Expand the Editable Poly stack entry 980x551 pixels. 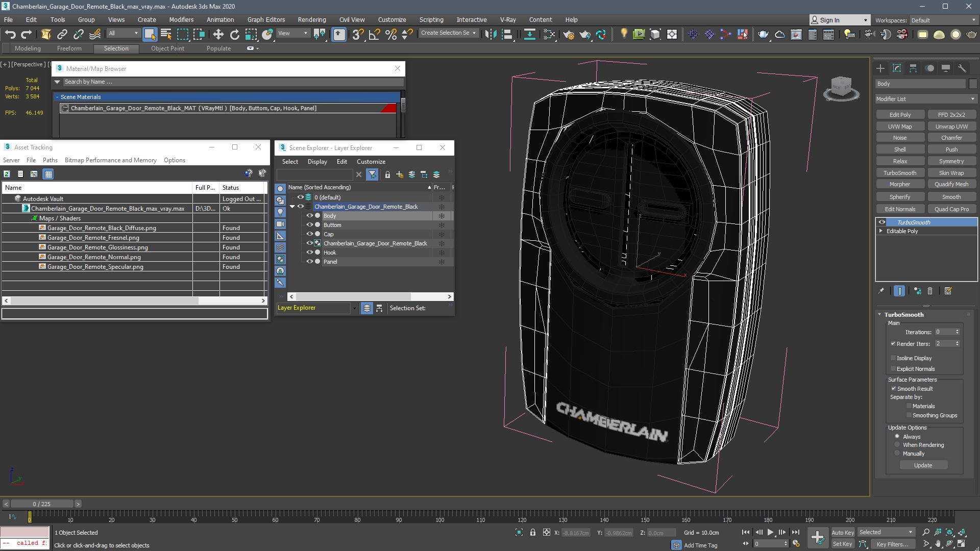(x=881, y=231)
